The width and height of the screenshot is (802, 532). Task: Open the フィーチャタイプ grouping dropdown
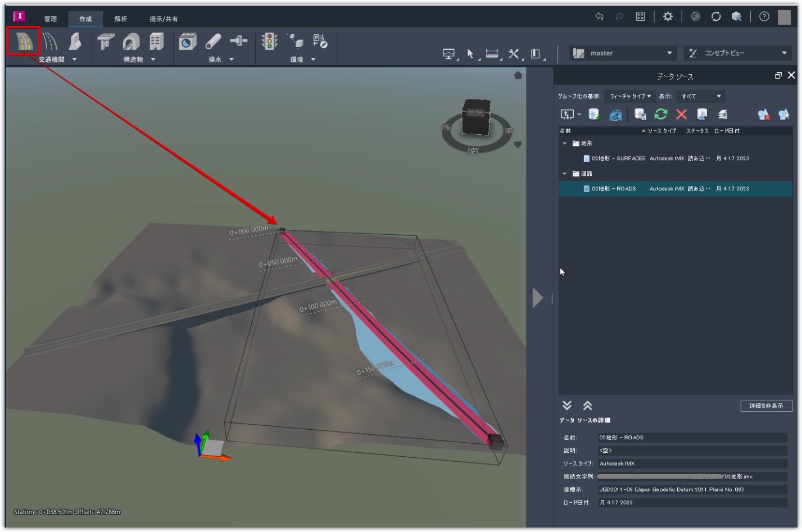coord(628,96)
